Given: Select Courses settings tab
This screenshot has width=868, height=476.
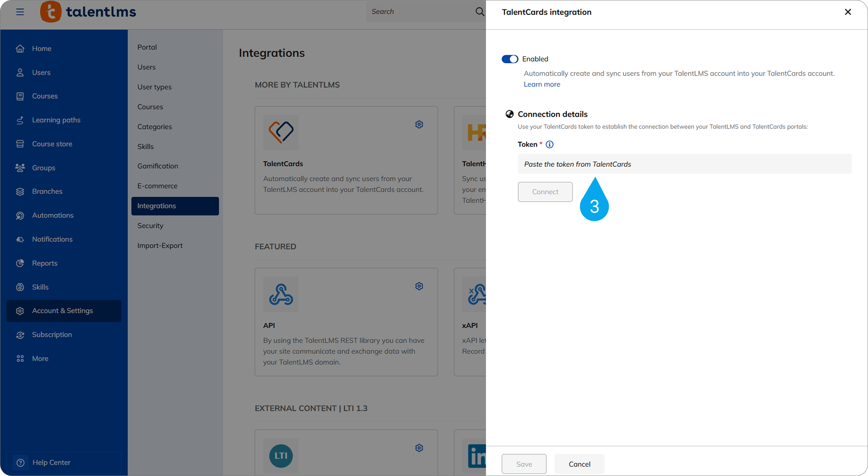Looking at the screenshot, I should point(175,107).
